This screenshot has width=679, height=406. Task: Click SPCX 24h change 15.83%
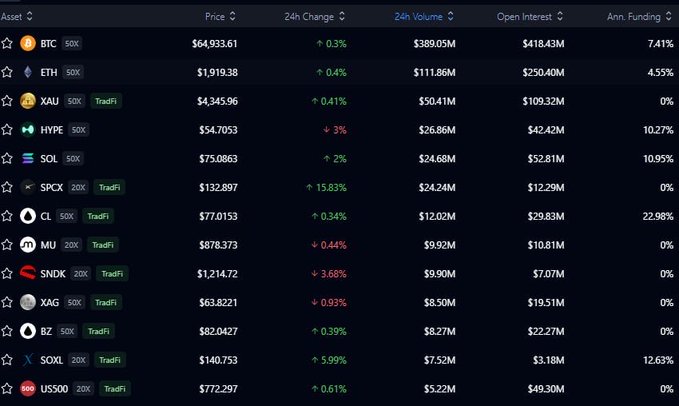[326, 187]
